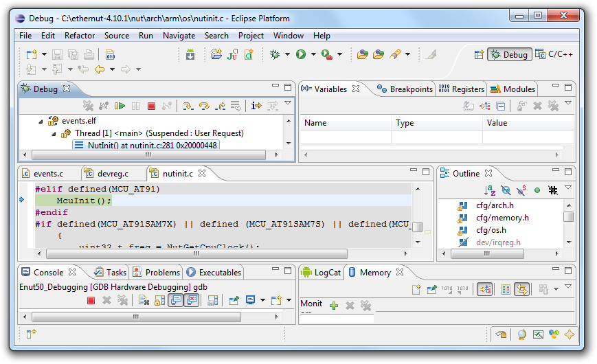Add a memory monitor with green plus
Image resolution: width=597 pixels, height=364 pixels.
(x=334, y=305)
